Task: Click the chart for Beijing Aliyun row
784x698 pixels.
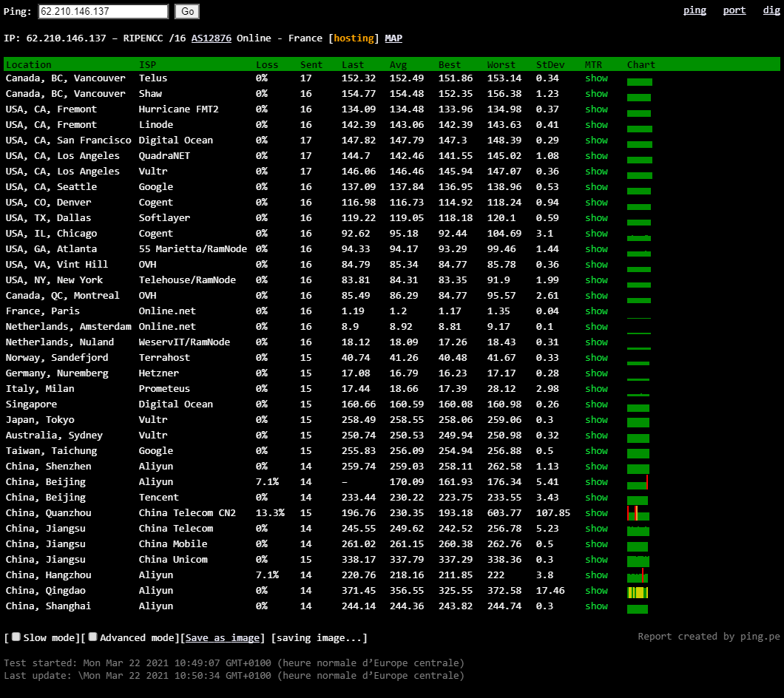Action: coord(638,484)
